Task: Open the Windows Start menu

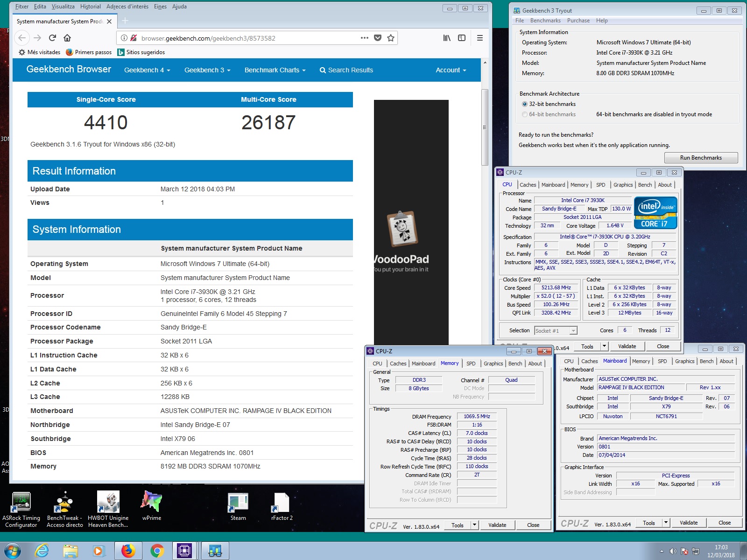Action: click(13, 551)
